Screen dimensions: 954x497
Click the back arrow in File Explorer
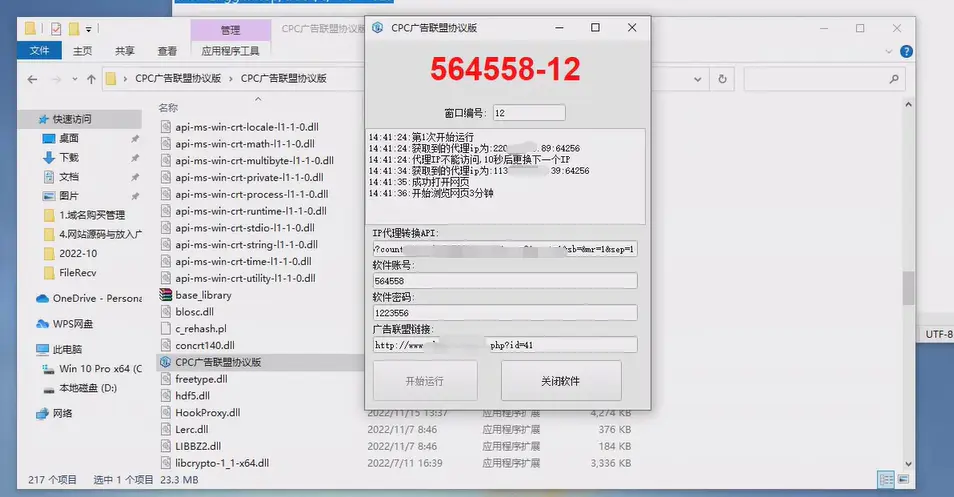[32, 78]
